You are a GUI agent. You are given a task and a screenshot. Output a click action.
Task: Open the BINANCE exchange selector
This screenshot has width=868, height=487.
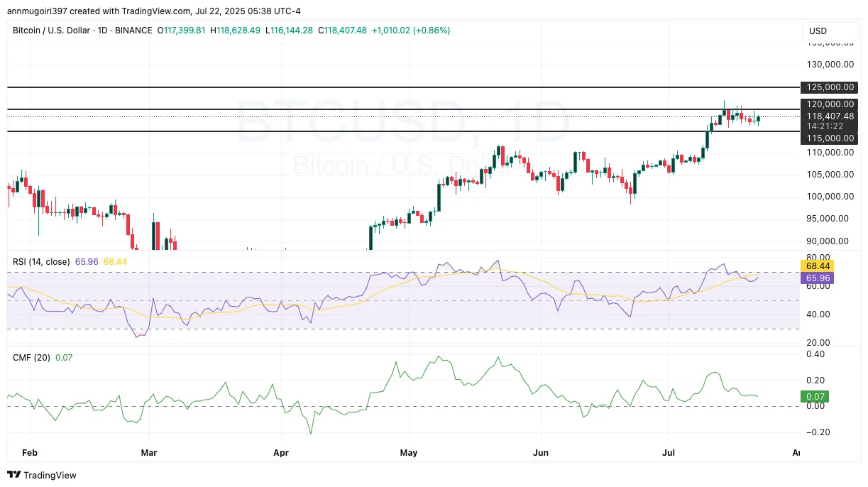point(135,31)
